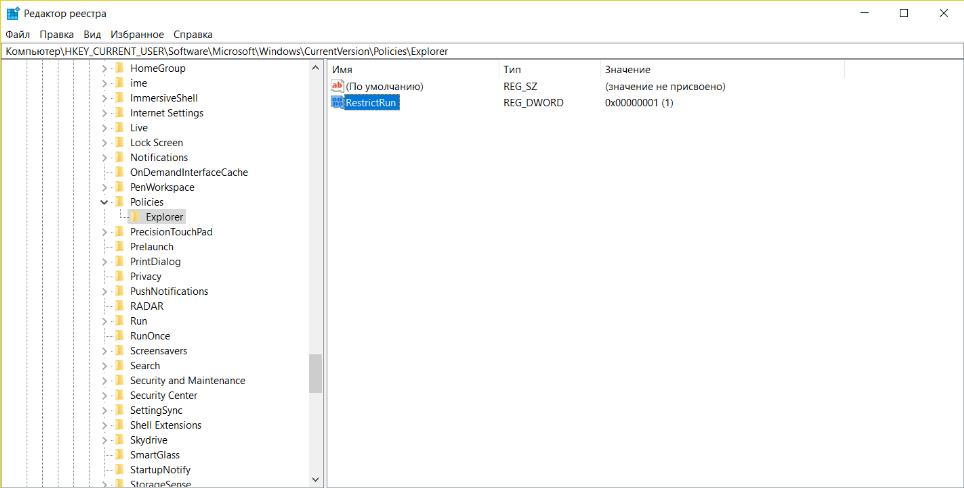964x488 pixels.
Task: Click the RADAR folder icon
Action: point(119,306)
